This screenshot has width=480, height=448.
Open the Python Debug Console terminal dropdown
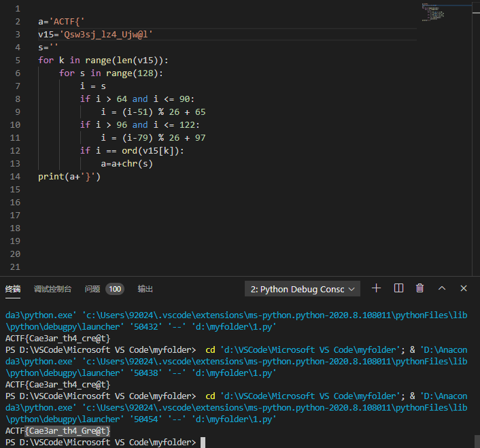tap(303, 289)
